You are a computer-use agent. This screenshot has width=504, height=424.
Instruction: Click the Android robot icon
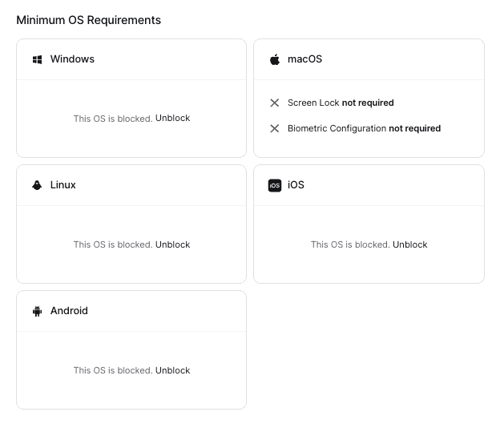[37, 311]
